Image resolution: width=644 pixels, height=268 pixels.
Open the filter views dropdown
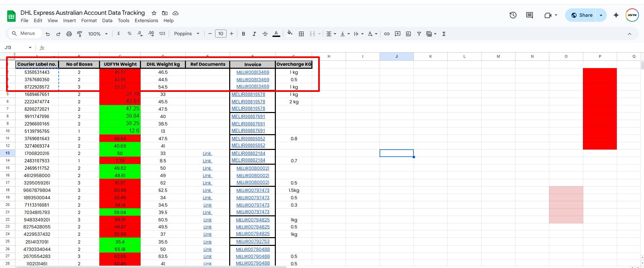click(431, 34)
